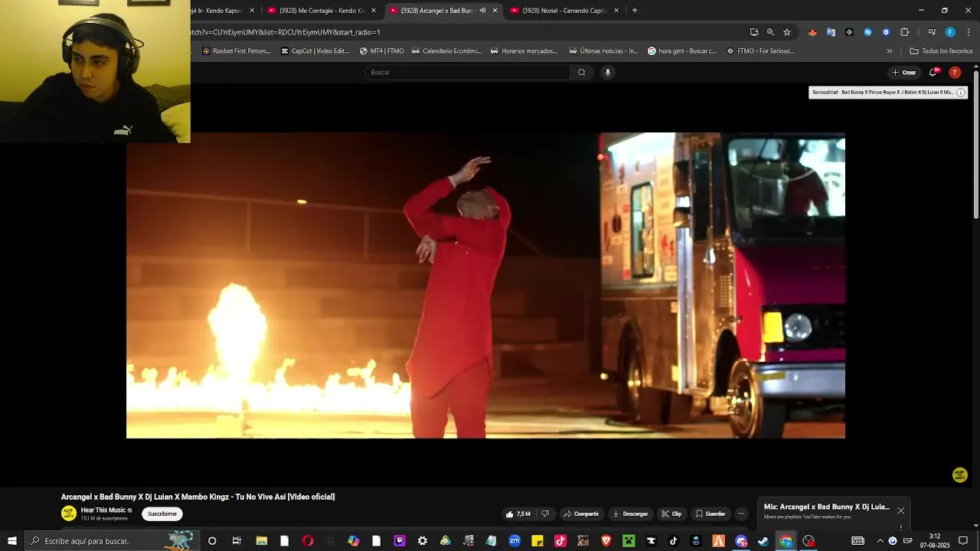980x551 pixels.
Task: Open 'Roobet First Person...' bookmark
Action: coord(236,51)
